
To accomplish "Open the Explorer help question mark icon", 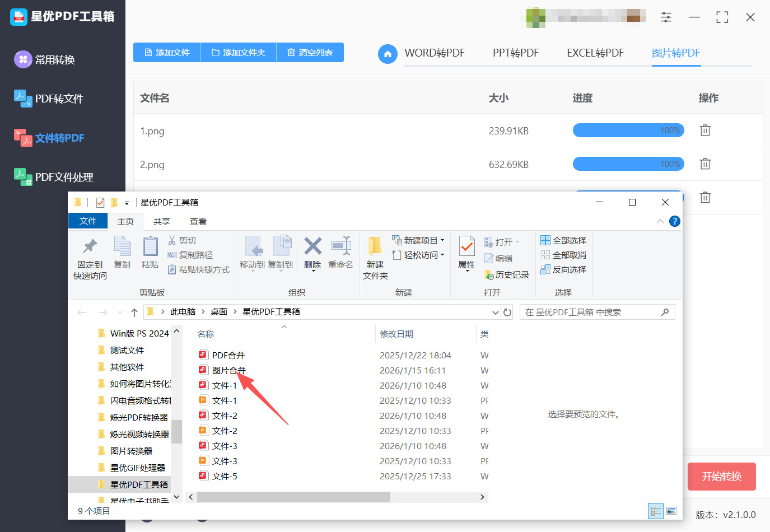I will (x=675, y=221).
